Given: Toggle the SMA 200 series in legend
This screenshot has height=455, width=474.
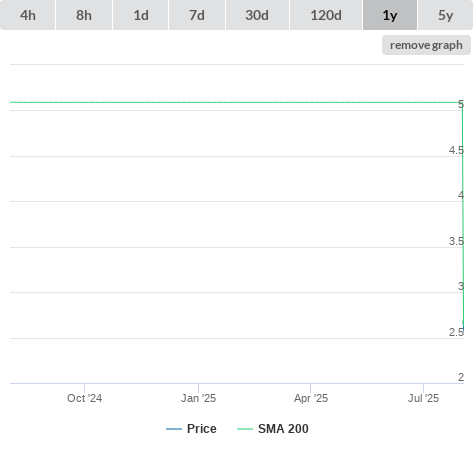Looking at the screenshot, I should [273, 429].
